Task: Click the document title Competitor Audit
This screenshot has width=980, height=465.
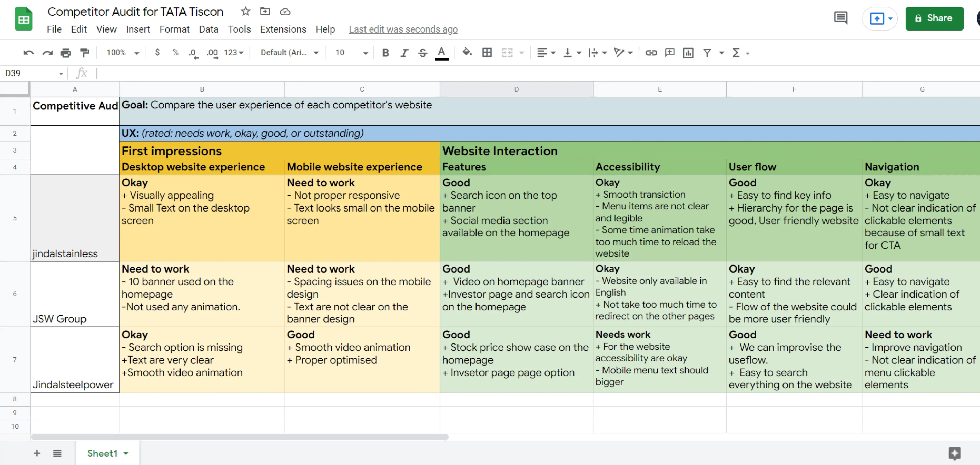Action: [x=135, y=12]
